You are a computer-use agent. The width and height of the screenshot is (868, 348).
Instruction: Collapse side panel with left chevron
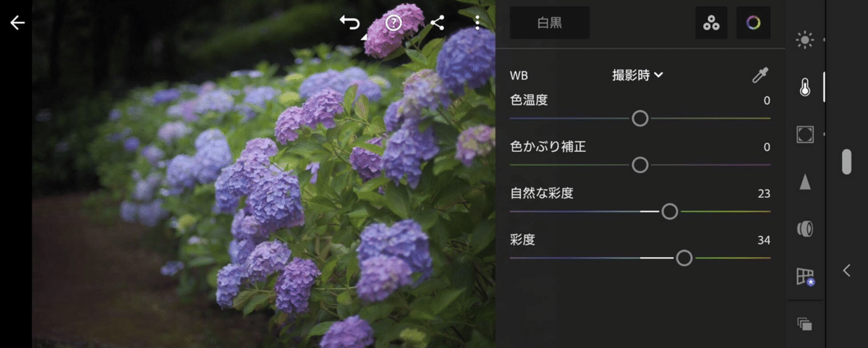847,270
